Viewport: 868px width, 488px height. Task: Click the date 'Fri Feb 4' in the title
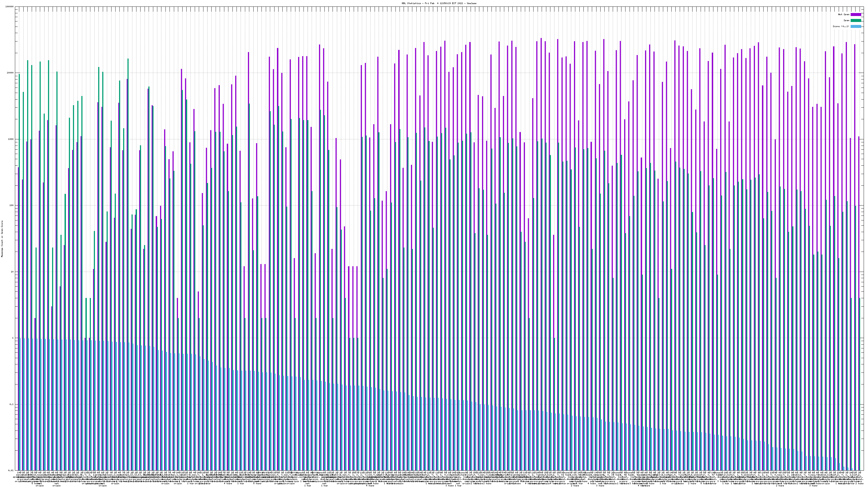pos(432,3)
